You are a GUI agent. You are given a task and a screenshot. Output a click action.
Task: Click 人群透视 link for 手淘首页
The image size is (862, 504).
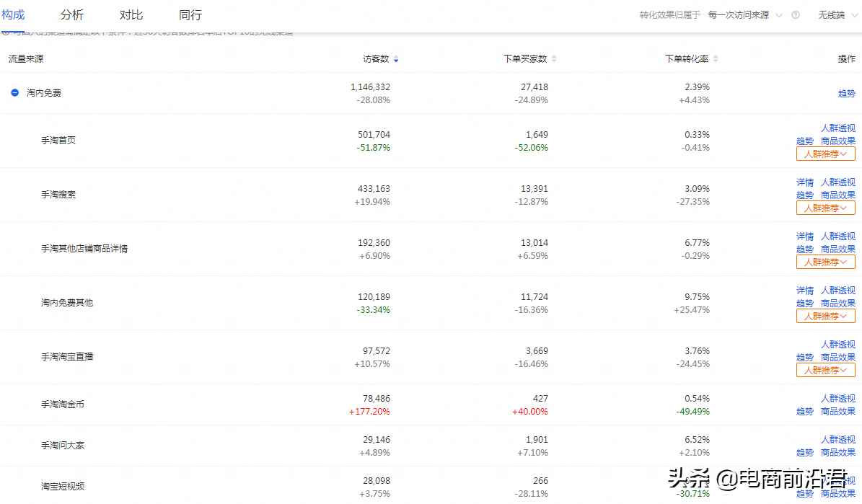tap(837, 128)
